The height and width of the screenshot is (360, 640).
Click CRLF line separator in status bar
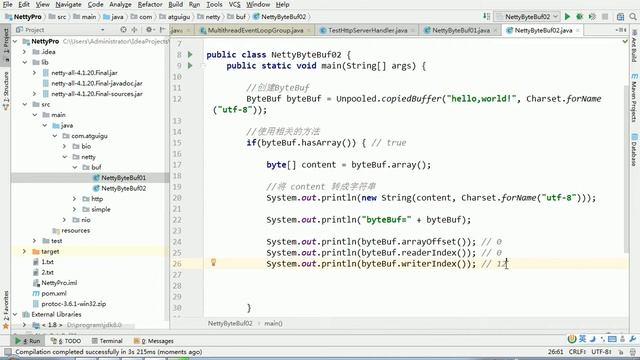(577, 351)
